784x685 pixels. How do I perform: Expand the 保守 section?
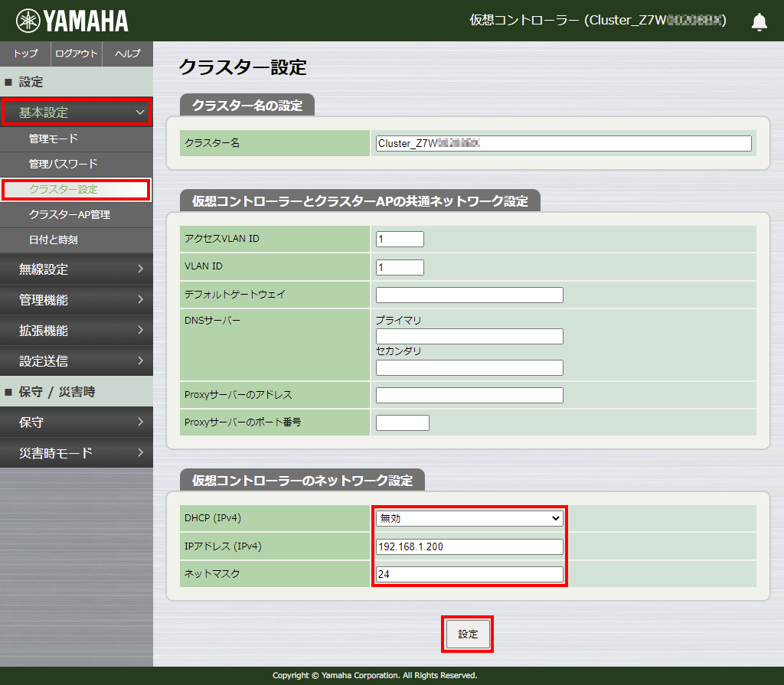point(76,422)
